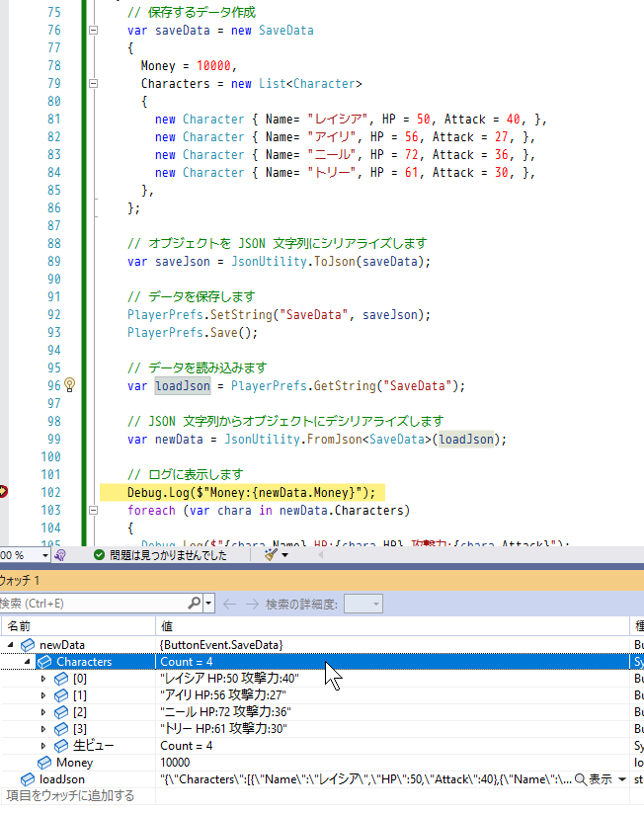Collapse the Characters node
Screen dimensions: 644x813
(x=28, y=662)
